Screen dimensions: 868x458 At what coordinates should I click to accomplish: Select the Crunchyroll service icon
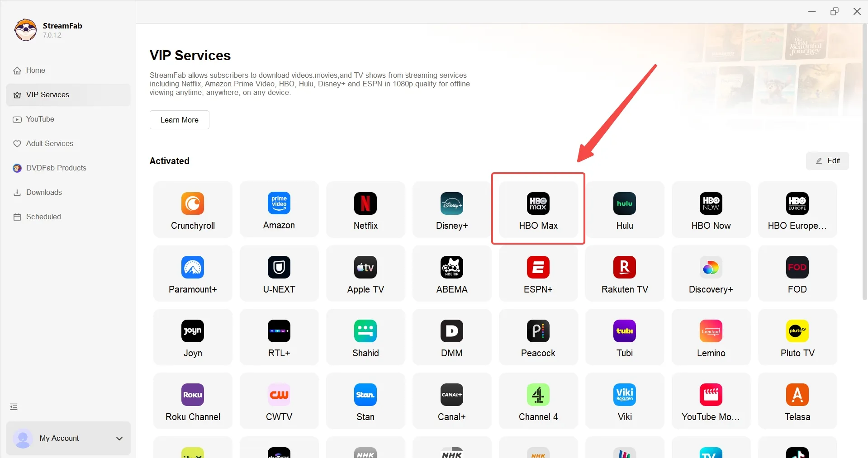point(192,209)
